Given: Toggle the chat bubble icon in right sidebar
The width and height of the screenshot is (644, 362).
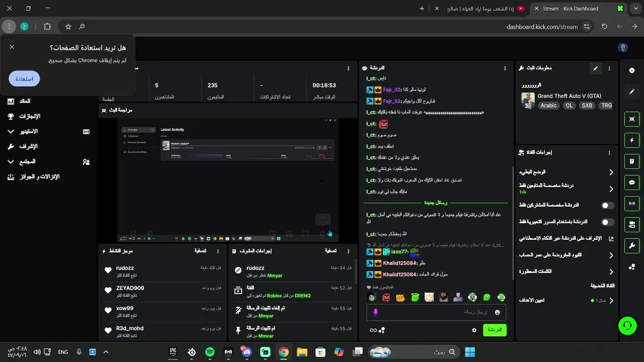Looking at the screenshot, I should [632, 183].
